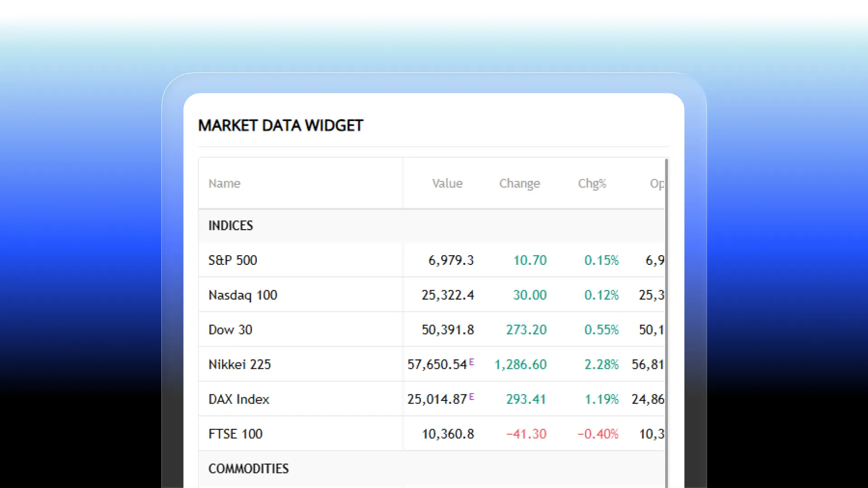Open the Nasdaq 100 index row

243,295
